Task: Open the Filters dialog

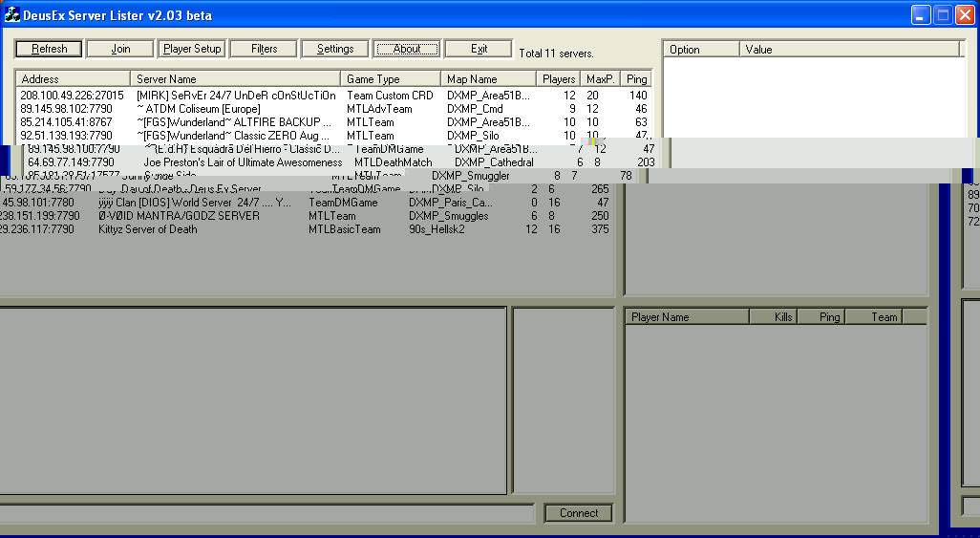Action: (x=264, y=49)
